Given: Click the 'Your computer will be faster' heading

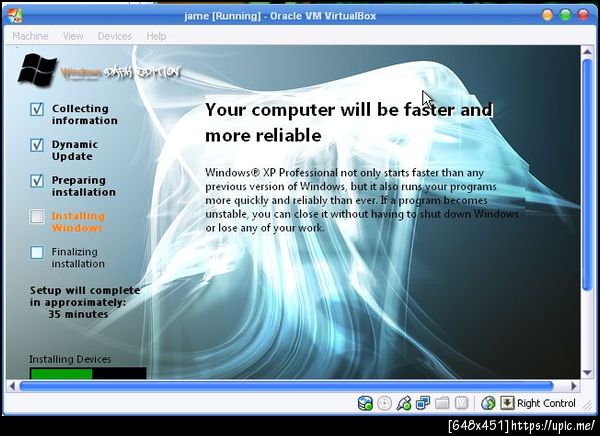Looking at the screenshot, I should click(x=349, y=122).
